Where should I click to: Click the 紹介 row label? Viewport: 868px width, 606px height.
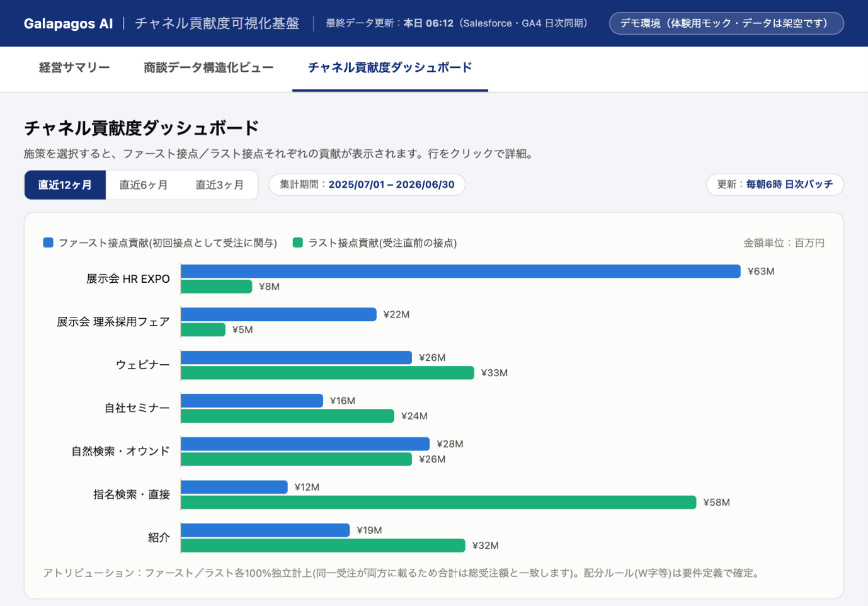pyautogui.click(x=159, y=538)
